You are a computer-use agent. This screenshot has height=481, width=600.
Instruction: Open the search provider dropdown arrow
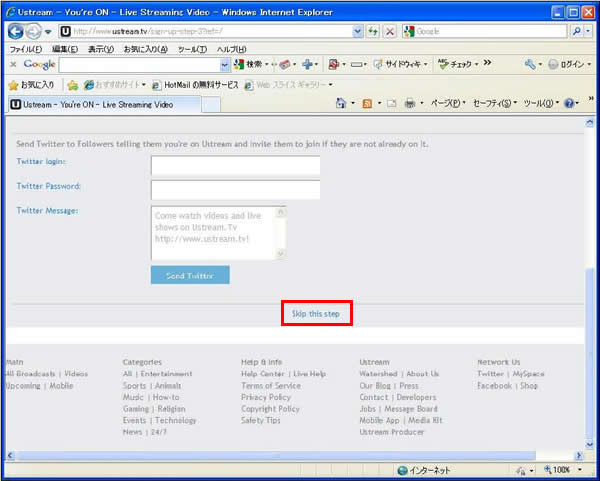[x=588, y=31]
